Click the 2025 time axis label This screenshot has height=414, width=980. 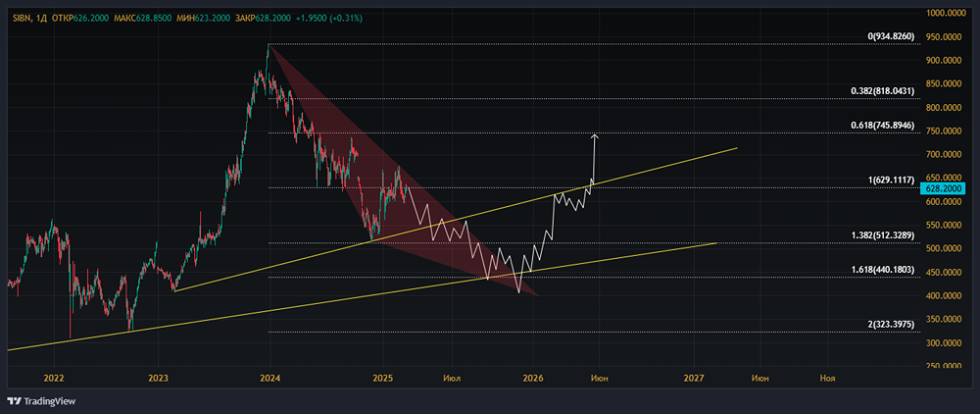tap(382, 379)
